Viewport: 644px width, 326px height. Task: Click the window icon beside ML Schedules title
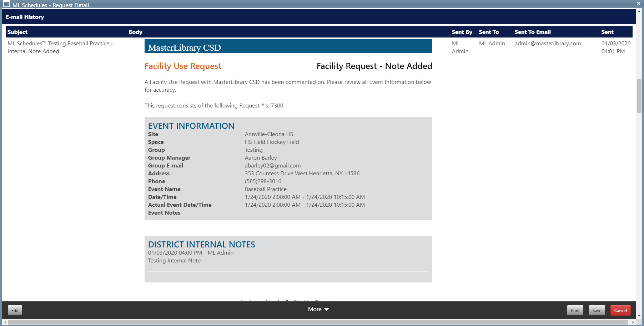(x=6, y=4)
